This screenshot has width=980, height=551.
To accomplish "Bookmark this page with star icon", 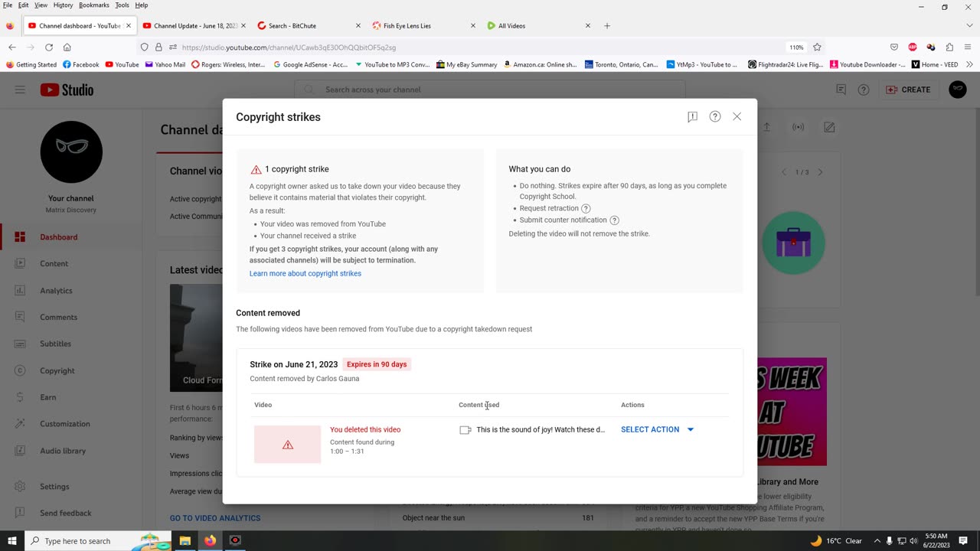I will [817, 47].
